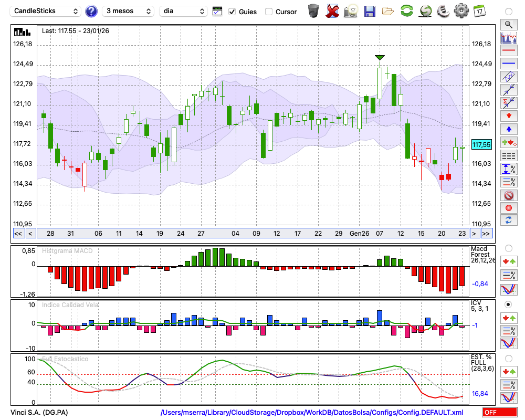Select the radio button beside EST. % FULL panel
Viewport: 525px width, 420px height.
(x=508, y=359)
